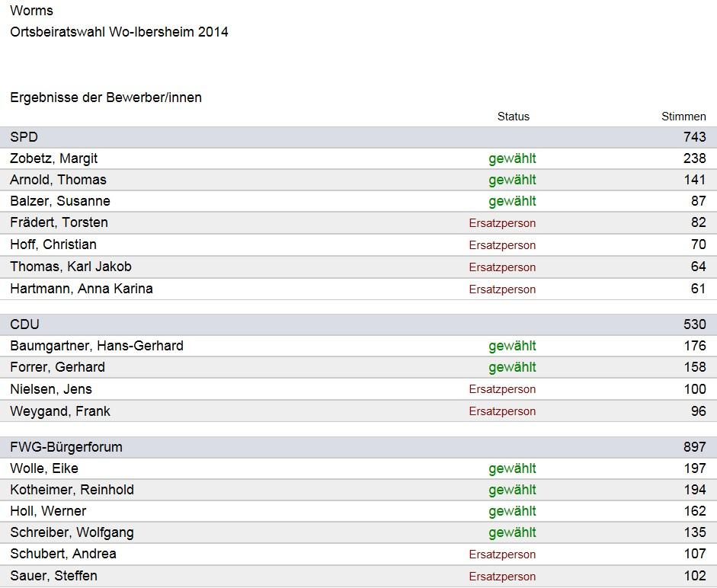
Task: Click the SPD party header row
Action: (358, 137)
